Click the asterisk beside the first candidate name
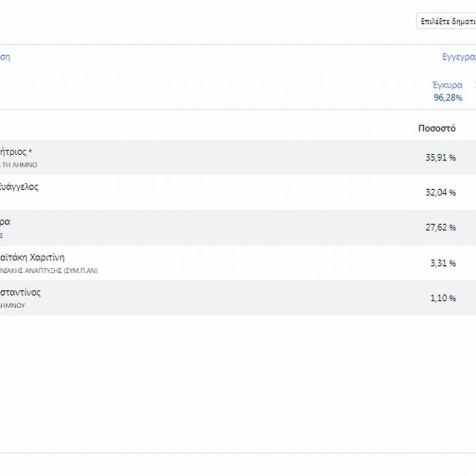Image resolution: width=476 pixels, height=476 pixels. click(30, 152)
